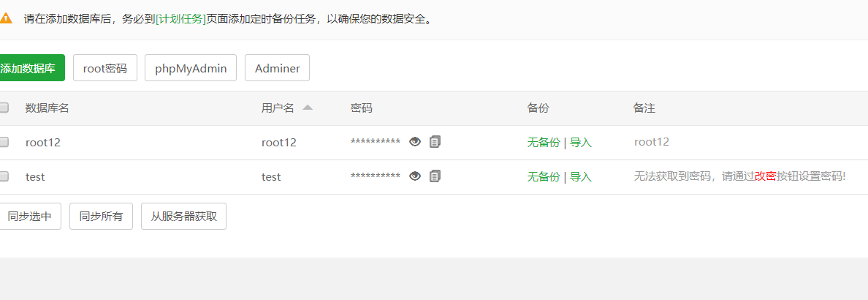This screenshot has height=300, width=868.
Task: Copy the root12 database password
Action: (435, 142)
